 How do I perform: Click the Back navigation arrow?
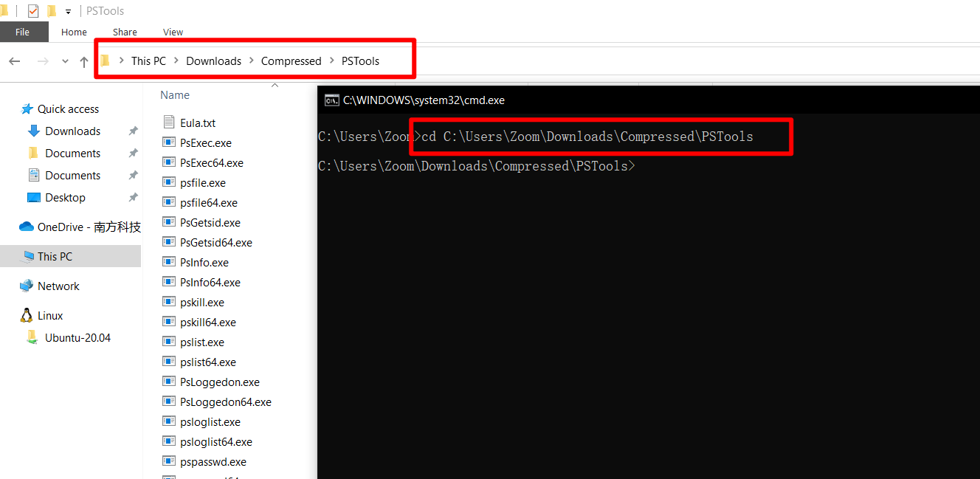[x=14, y=61]
